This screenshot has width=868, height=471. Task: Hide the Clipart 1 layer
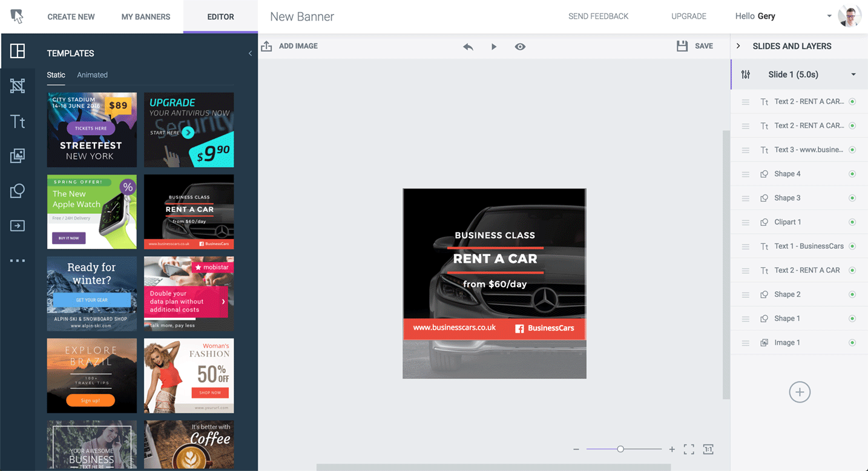(x=852, y=222)
